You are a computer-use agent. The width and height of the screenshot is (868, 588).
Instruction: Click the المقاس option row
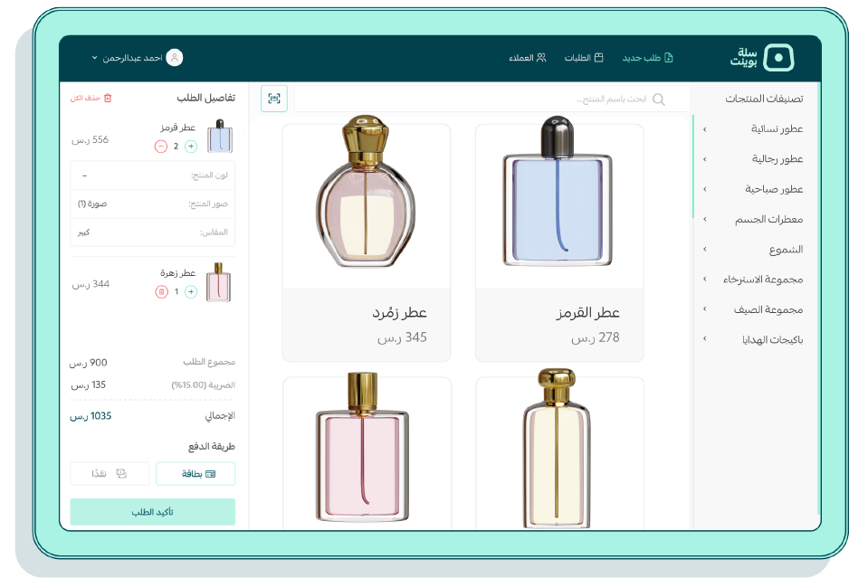point(153,232)
